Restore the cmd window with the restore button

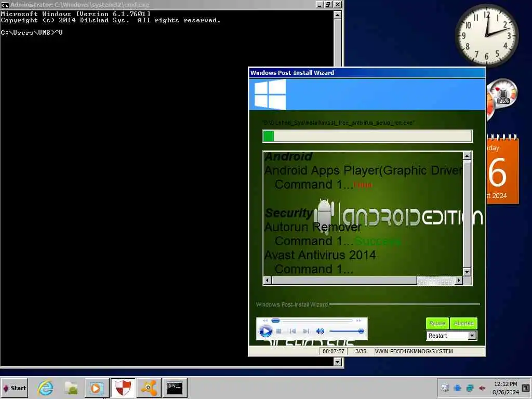tap(328, 4)
